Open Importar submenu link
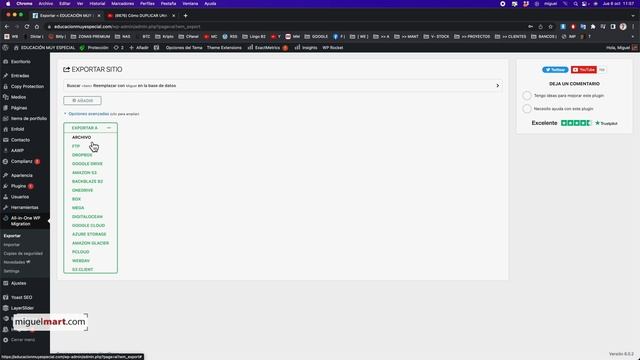The width and height of the screenshot is (640, 360). 11,244
